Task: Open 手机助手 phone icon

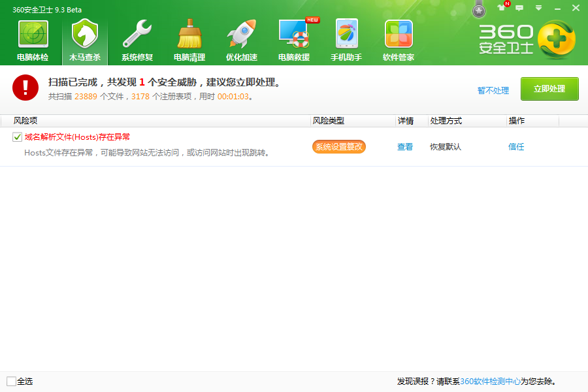Action: [x=346, y=34]
